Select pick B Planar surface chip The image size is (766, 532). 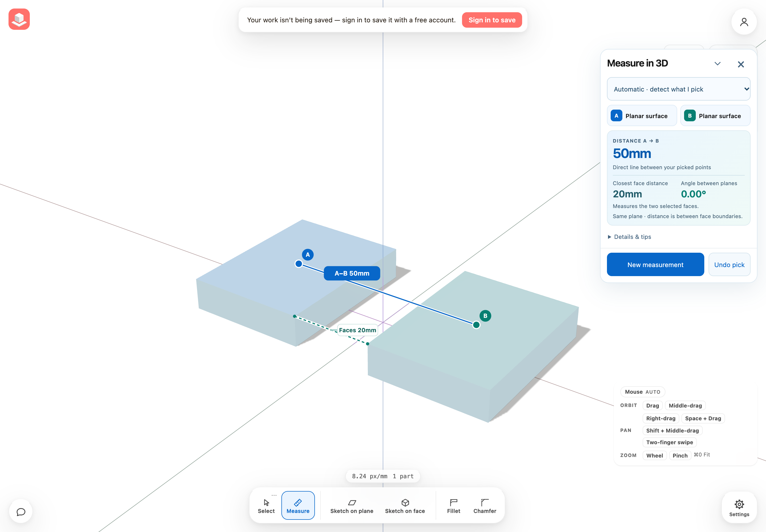point(715,116)
